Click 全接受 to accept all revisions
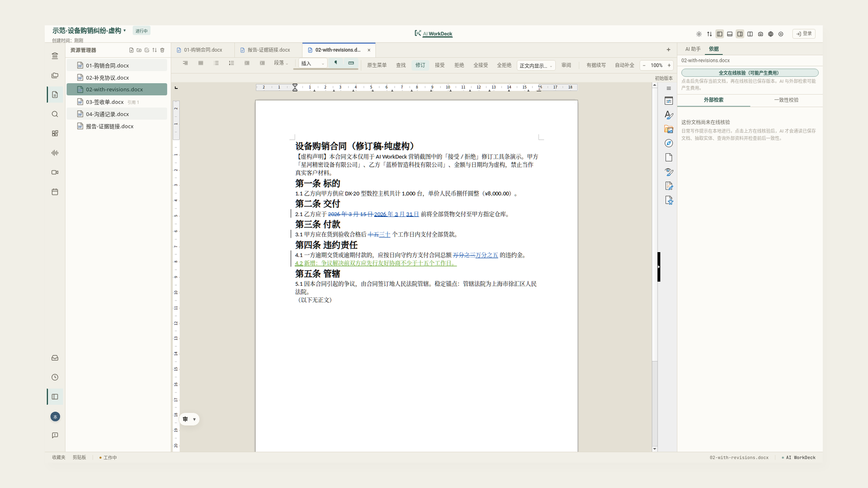The height and width of the screenshot is (488, 868). (x=481, y=65)
